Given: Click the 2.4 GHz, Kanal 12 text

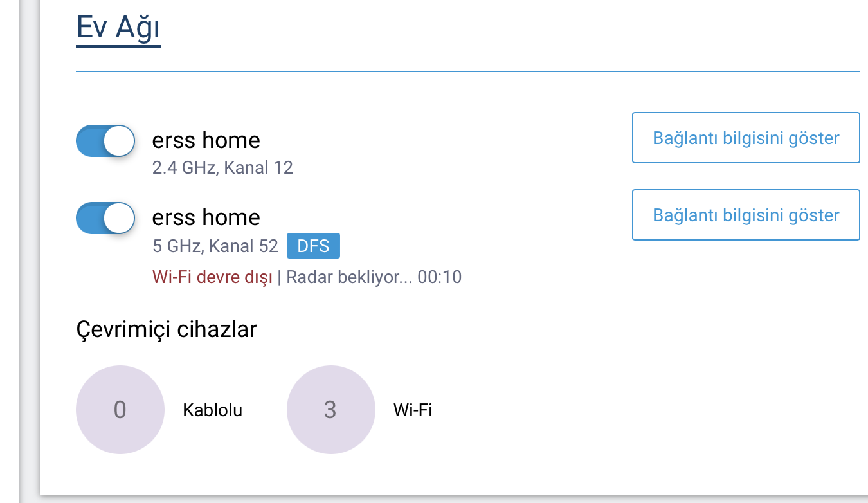Looking at the screenshot, I should pos(222,169).
